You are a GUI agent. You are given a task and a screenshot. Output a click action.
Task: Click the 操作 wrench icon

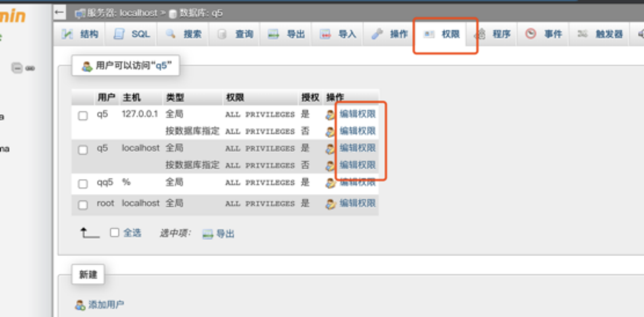[377, 34]
